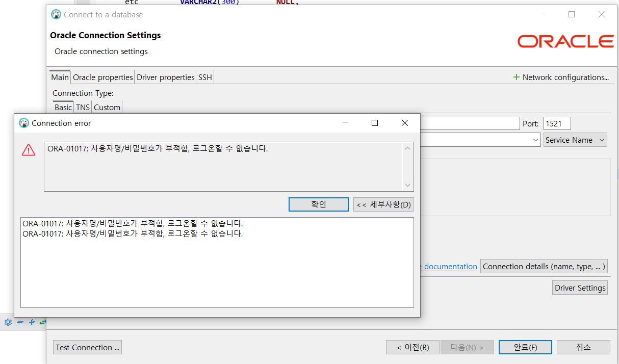
Task: Click the blue plus expand icon
Action: pyautogui.click(x=32, y=322)
